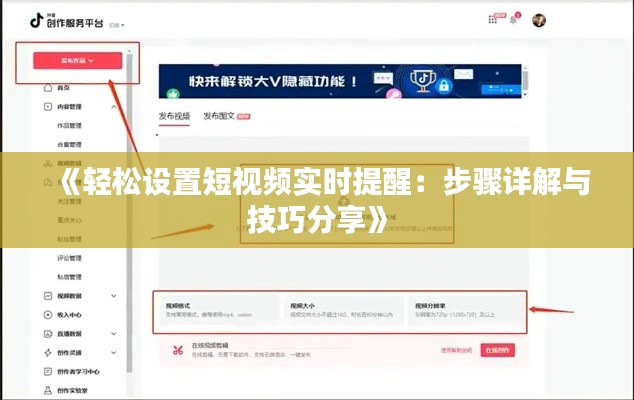This screenshot has width=634, height=400.
Task: Select 评论管理 in the sidebar
Action: [x=70, y=257]
